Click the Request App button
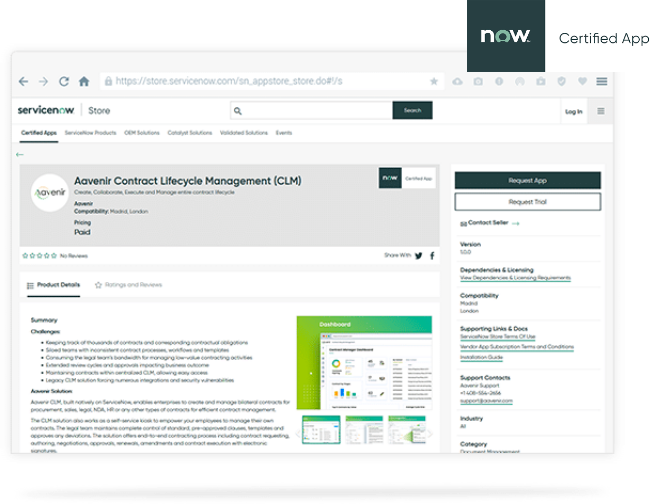The image size is (663, 504). coord(528,181)
